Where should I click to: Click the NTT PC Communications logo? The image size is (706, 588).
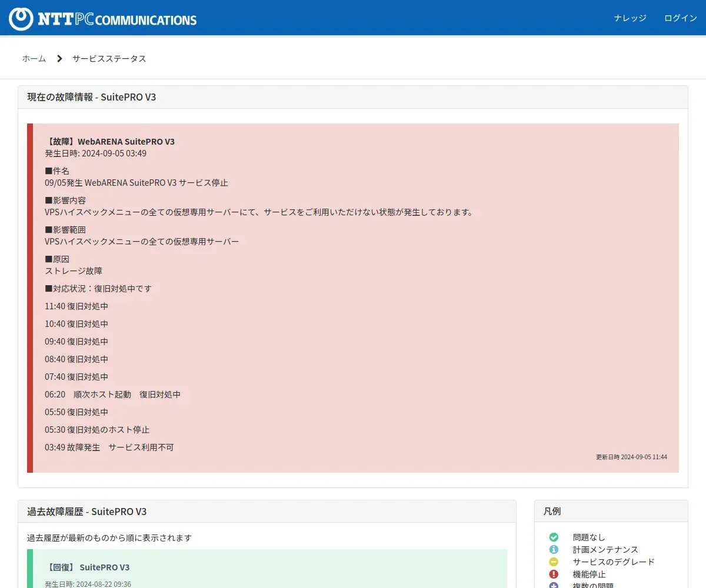coord(103,19)
